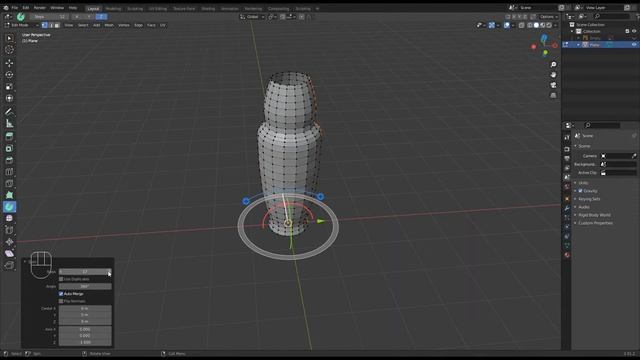Viewport: 640px width, 360px height.
Task: Open the Edit Mode dropdown
Action: tap(21, 25)
